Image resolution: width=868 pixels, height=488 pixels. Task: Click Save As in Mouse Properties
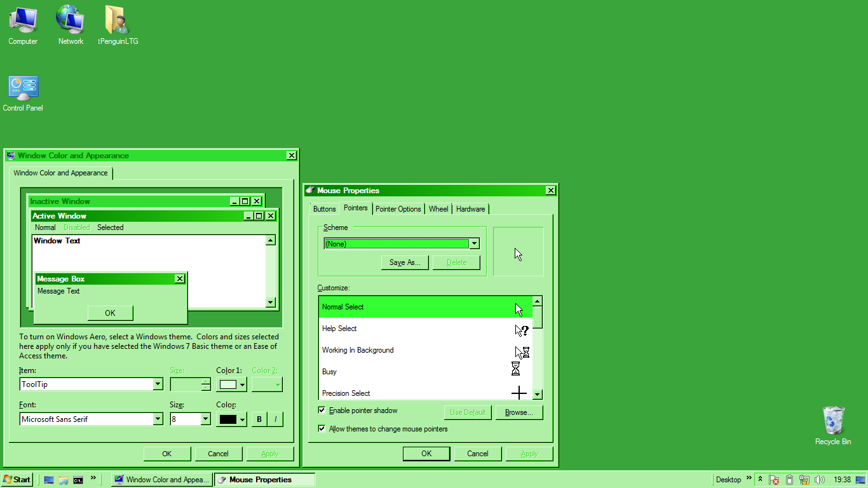(405, 262)
